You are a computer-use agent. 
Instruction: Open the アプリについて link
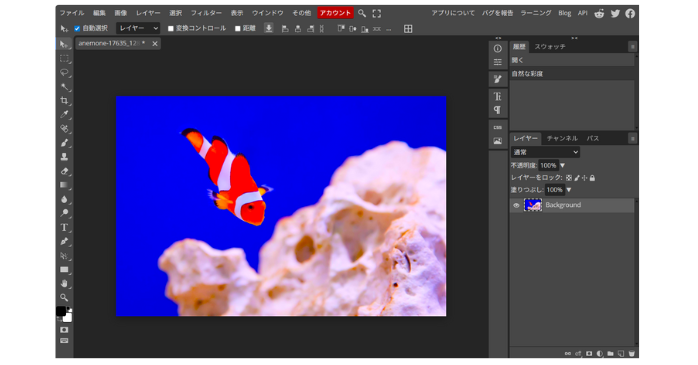point(453,13)
